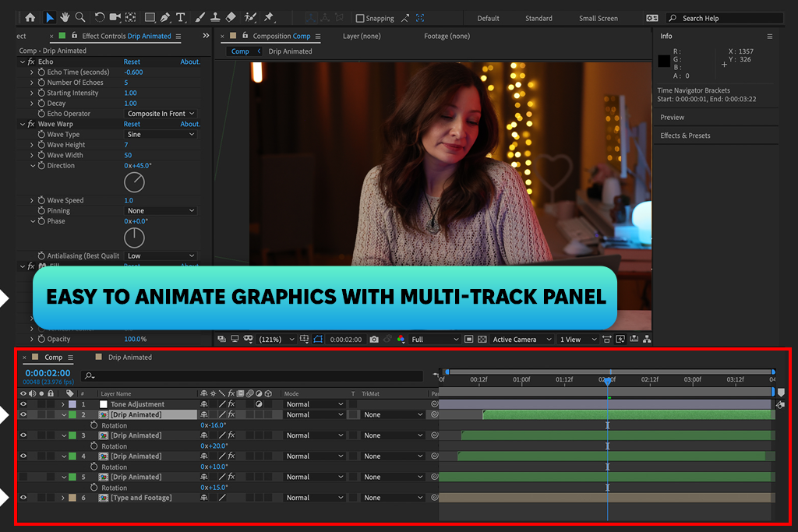Image resolution: width=798 pixels, height=532 pixels.
Task: Open the Active Camera dropdown
Action: coord(521,340)
